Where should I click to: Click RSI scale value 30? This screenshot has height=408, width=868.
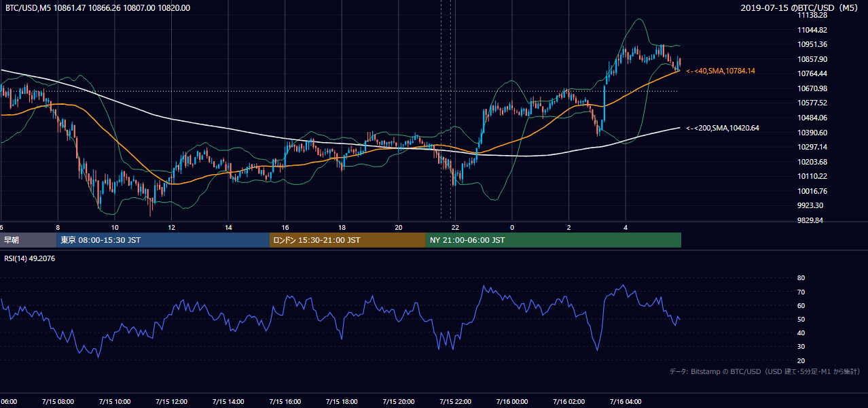click(x=801, y=346)
